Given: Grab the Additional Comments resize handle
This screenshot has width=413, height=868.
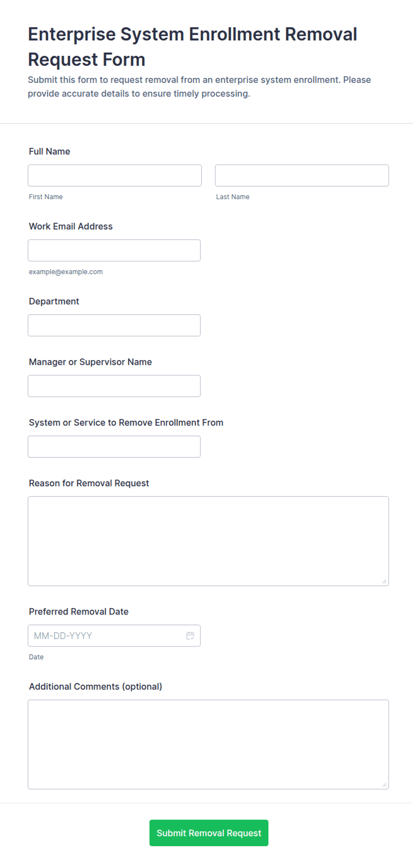Looking at the screenshot, I should (385, 785).
